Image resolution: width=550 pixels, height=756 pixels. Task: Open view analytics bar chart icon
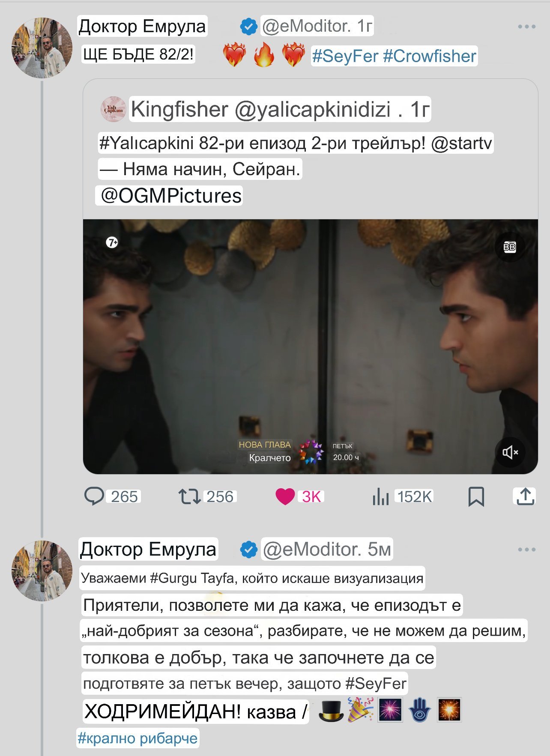380,497
